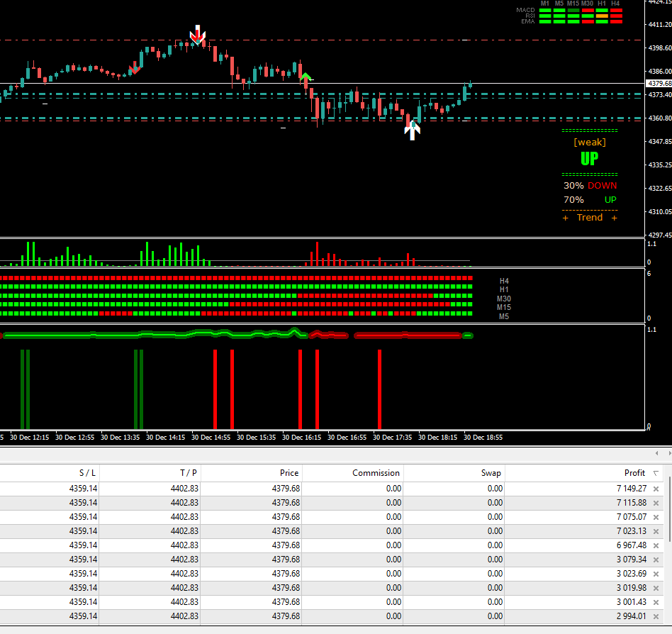Image resolution: width=672 pixels, height=634 pixels.
Task: Select the green up arrow signal on chart
Action: click(305, 77)
